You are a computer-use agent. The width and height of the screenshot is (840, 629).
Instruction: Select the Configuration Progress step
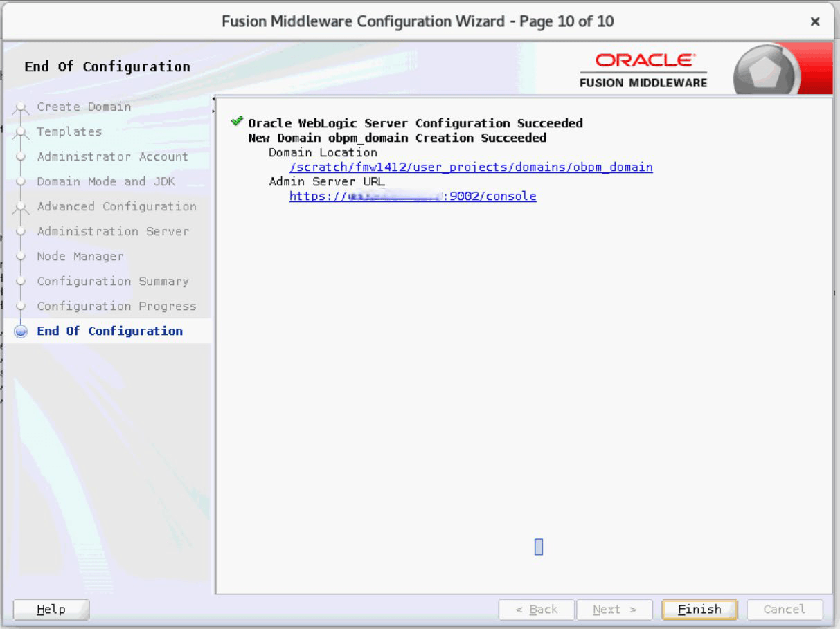(116, 306)
